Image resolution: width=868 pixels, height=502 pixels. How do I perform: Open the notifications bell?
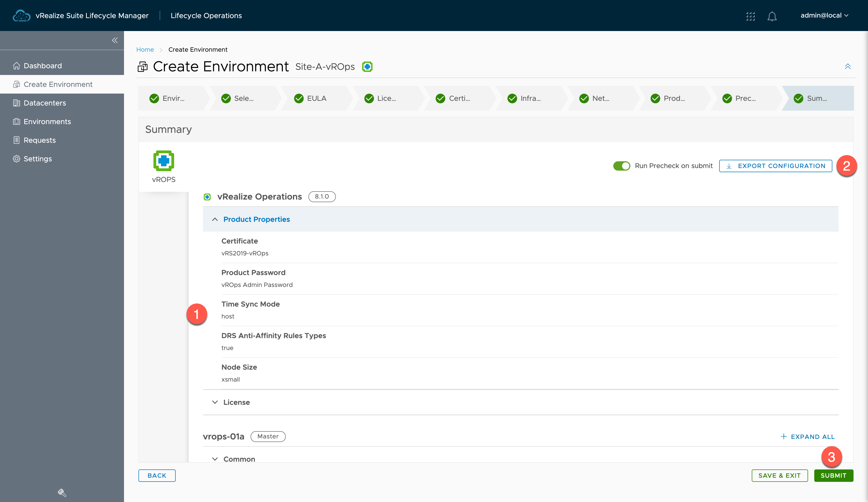point(772,16)
